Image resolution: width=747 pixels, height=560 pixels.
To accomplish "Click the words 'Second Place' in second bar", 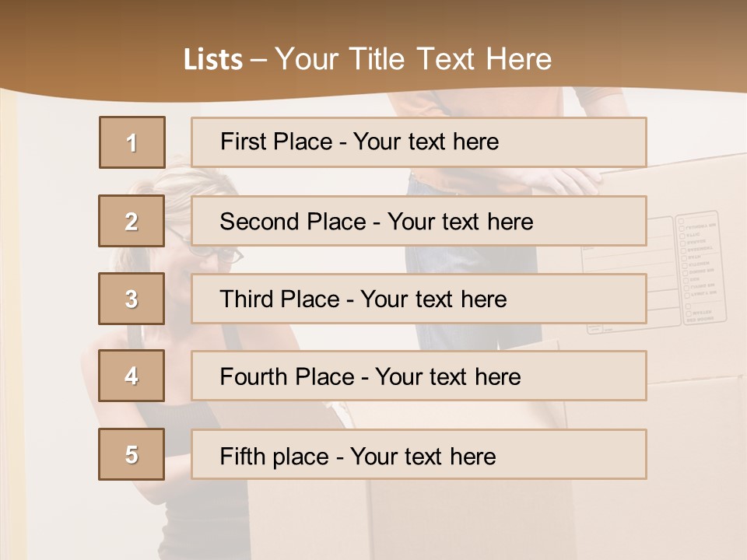I will 293,222.
